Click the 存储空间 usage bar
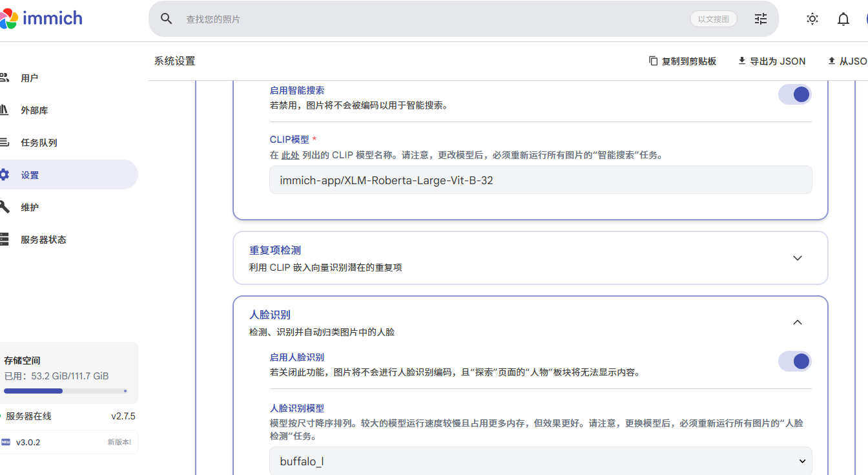The width and height of the screenshot is (868, 475). click(66, 391)
